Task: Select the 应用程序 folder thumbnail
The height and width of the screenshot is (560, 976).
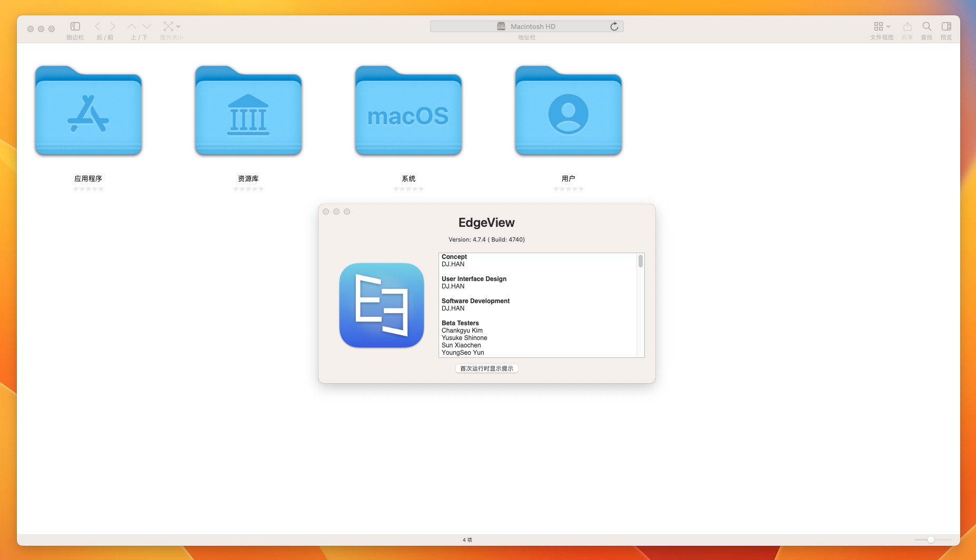Action: (88, 111)
